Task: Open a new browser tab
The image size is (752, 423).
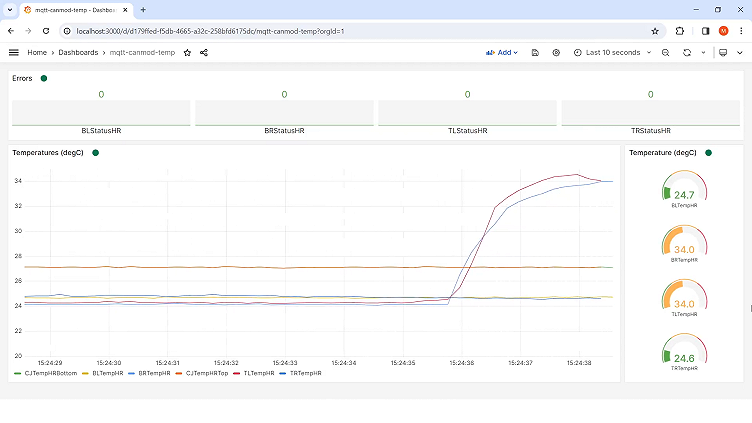Action: [143, 10]
